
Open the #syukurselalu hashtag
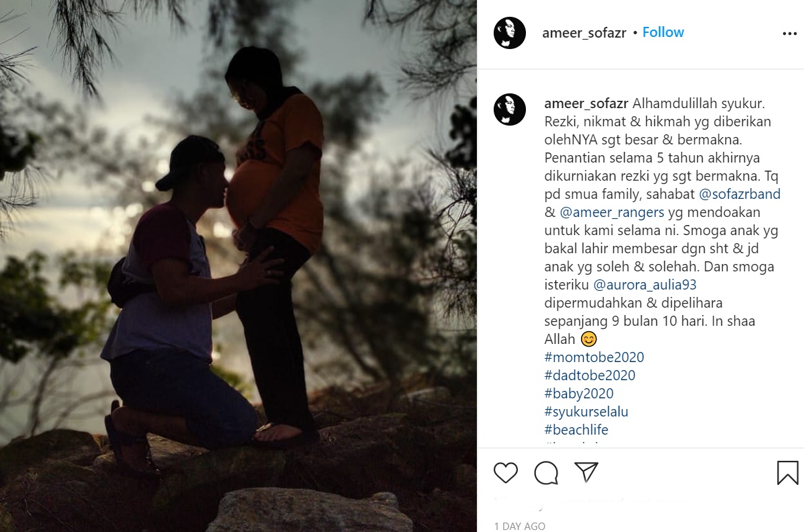(586, 412)
